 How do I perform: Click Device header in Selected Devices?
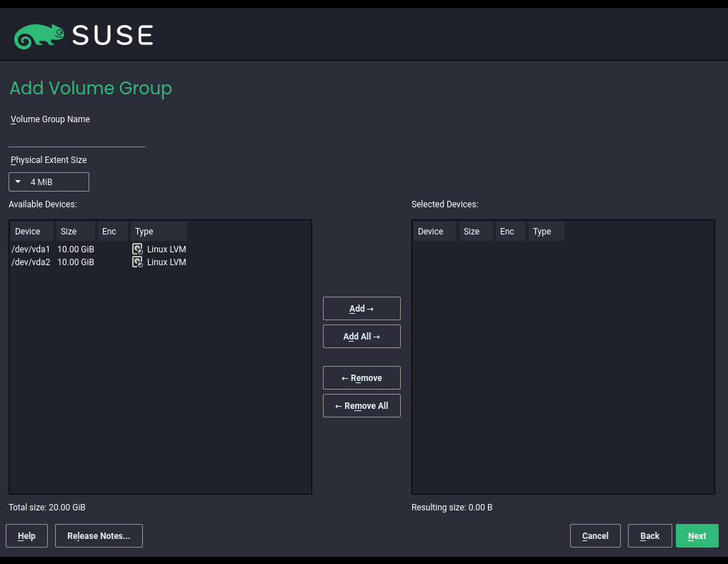click(x=434, y=232)
